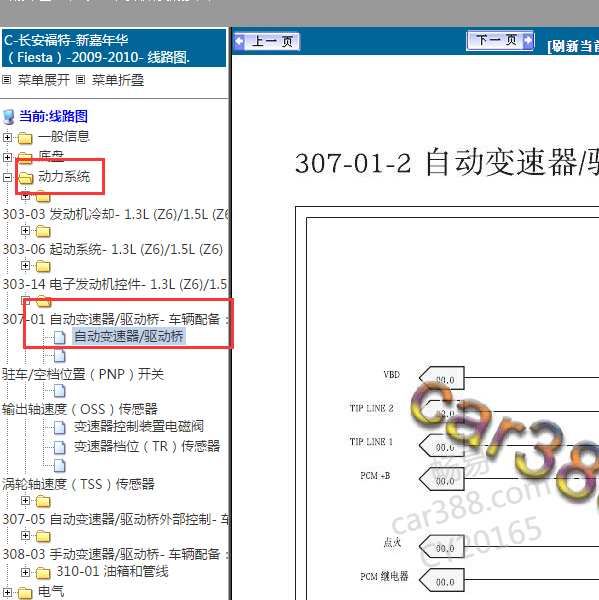The width and height of the screenshot is (599, 600).
Task: Click the 当前:线路图 link
Action: (54, 116)
